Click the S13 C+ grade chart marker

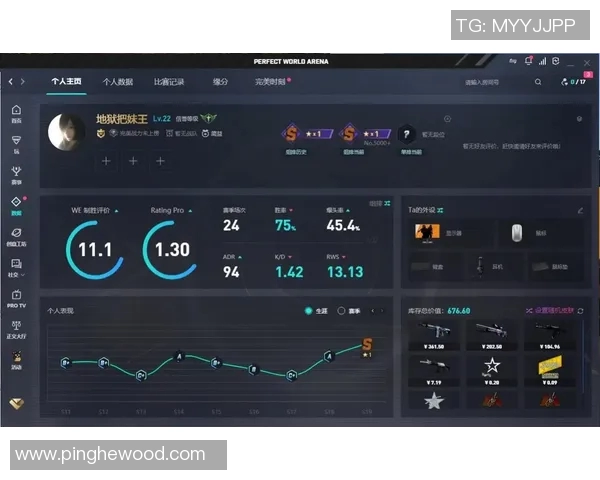[141, 375]
